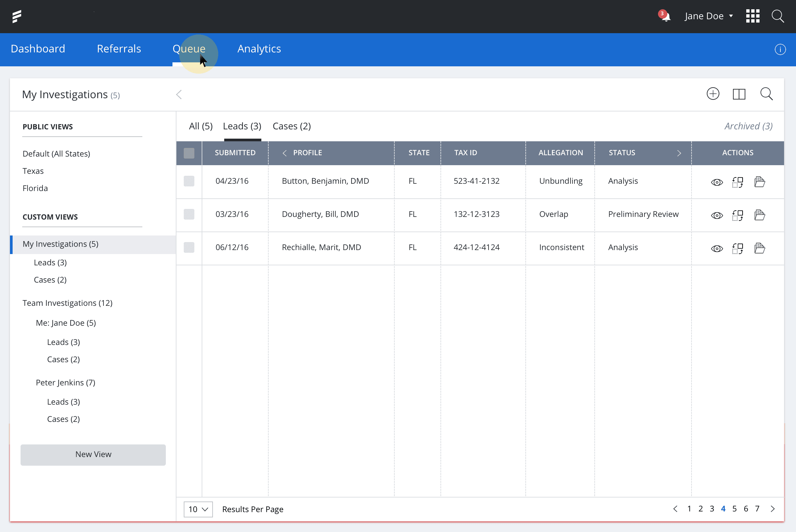This screenshot has height=532, width=796.
Task: Check the 06/12/16 row checkbox
Action: tap(189, 247)
